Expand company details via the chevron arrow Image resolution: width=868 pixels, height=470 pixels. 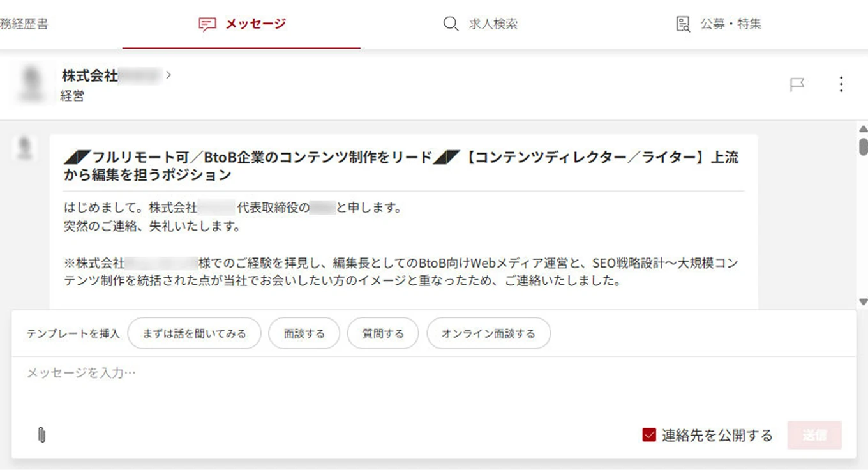point(168,75)
